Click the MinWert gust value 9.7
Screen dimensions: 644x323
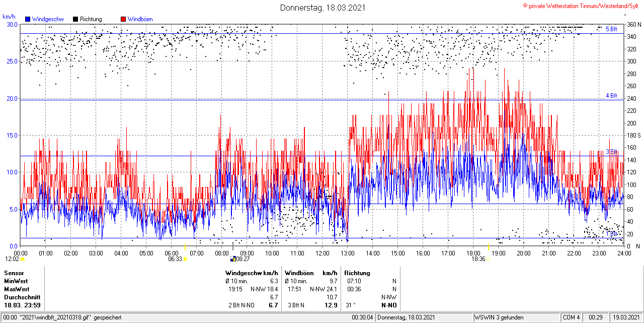click(333, 281)
